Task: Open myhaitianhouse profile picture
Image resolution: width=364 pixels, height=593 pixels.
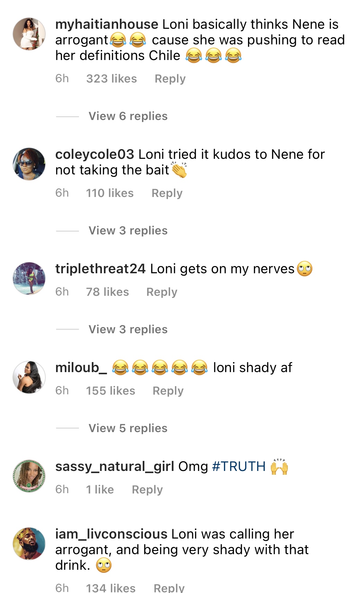Action: pos(29,34)
